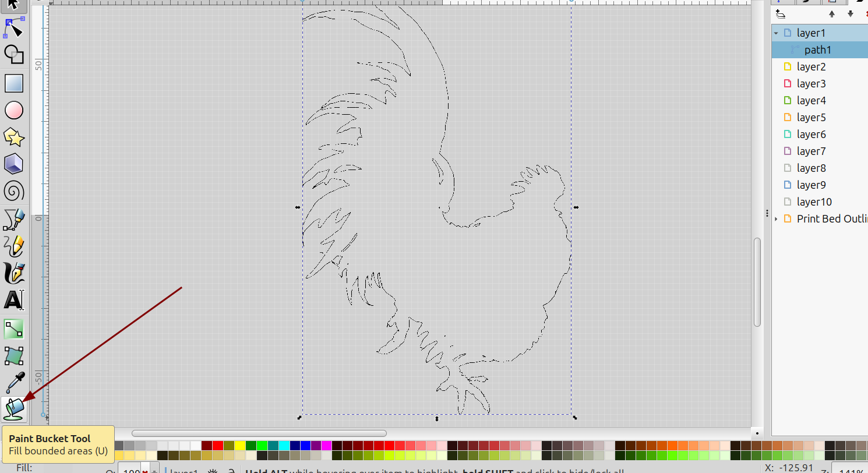Activate the Calligraphy pen tool
This screenshot has height=473, width=868.
13,273
